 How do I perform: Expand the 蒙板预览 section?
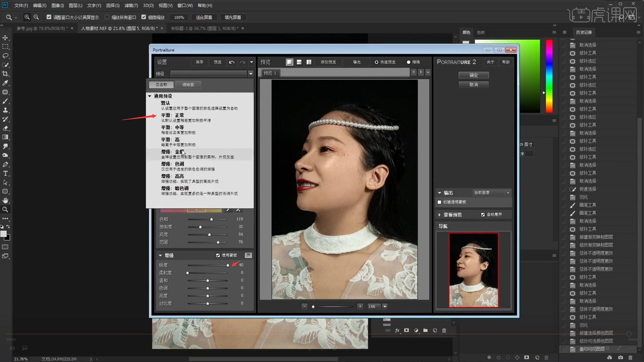click(x=439, y=215)
